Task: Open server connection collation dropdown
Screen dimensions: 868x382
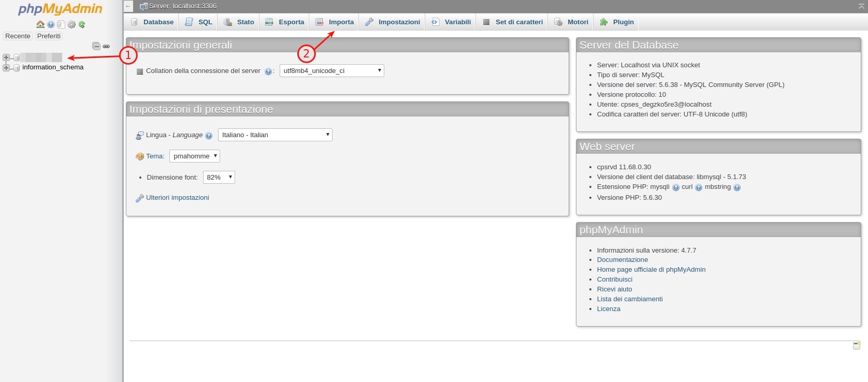Action: point(332,70)
